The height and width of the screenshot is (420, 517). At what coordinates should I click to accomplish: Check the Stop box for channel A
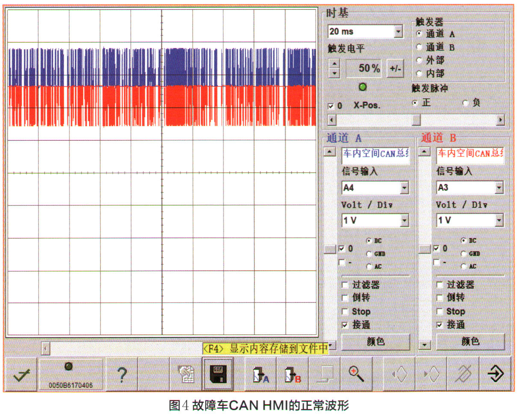pyautogui.click(x=345, y=311)
